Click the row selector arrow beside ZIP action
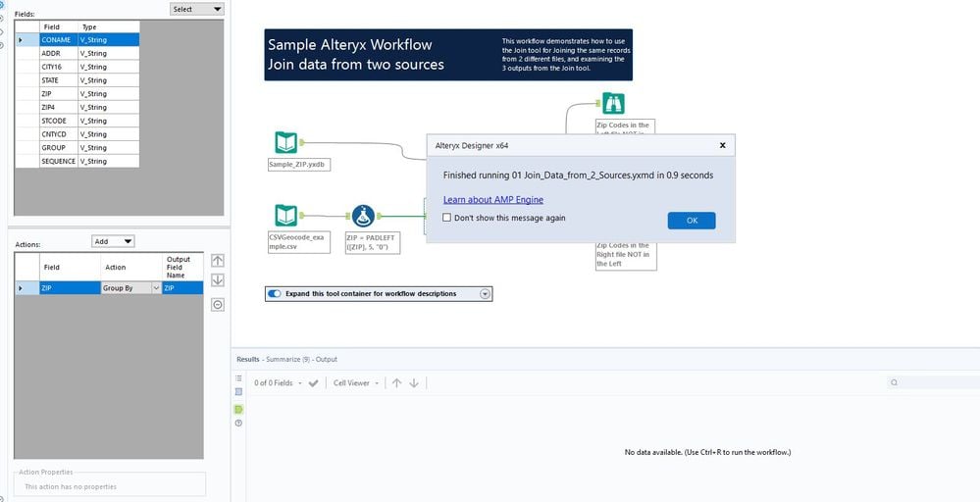This screenshot has height=502, width=980. tap(20, 288)
